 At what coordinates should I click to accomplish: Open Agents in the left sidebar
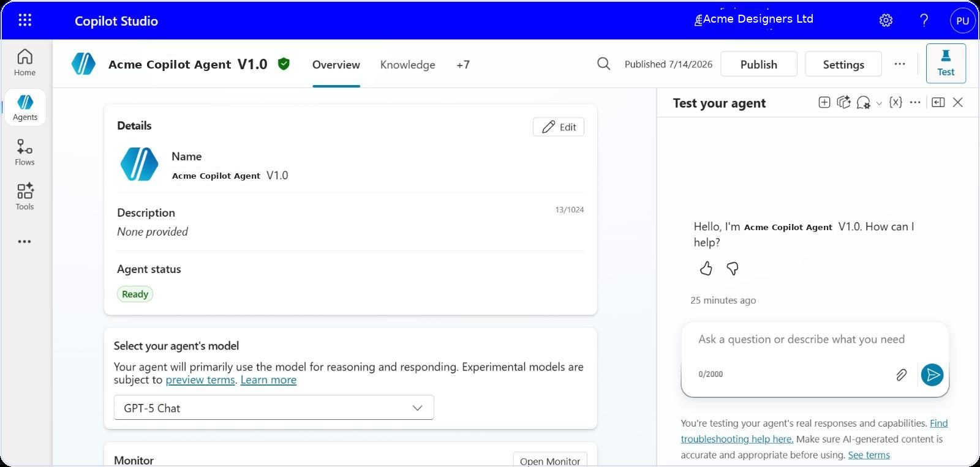[25, 107]
